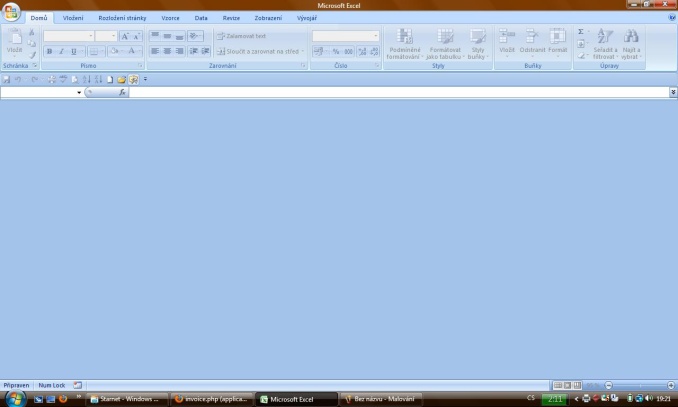The height and width of the screenshot is (407, 678).
Task: Click the zoom out minus button
Action: click(608, 385)
